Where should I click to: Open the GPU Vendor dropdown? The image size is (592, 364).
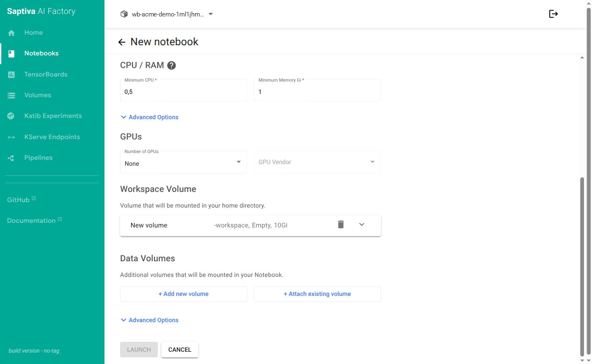[317, 162]
